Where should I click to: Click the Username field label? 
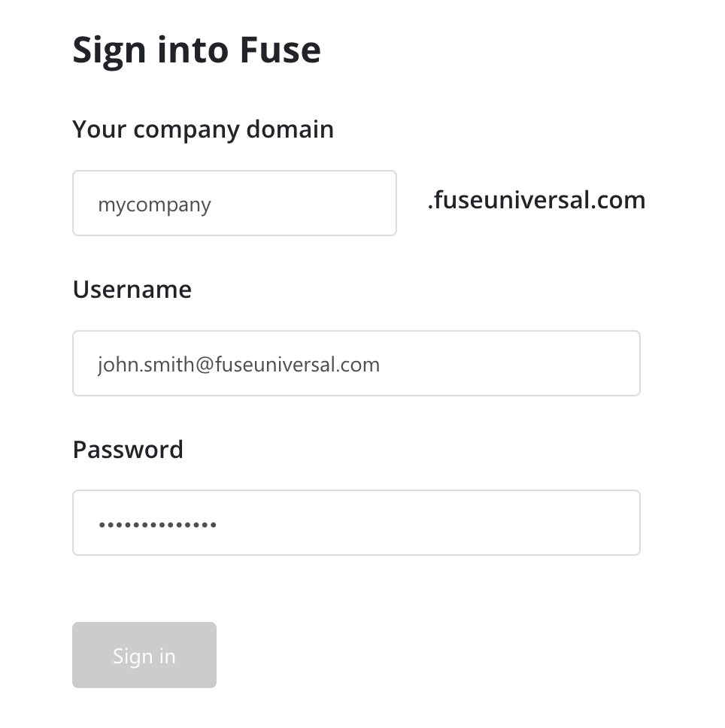(x=132, y=290)
